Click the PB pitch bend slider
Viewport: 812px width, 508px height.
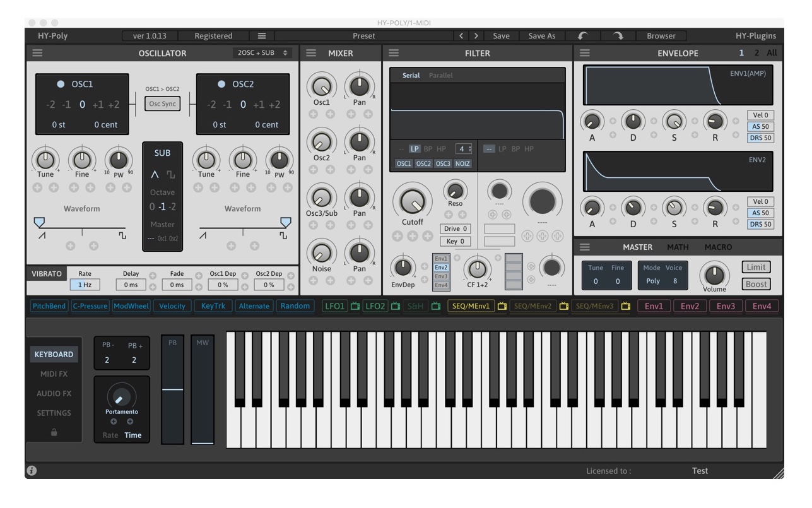point(173,389)
